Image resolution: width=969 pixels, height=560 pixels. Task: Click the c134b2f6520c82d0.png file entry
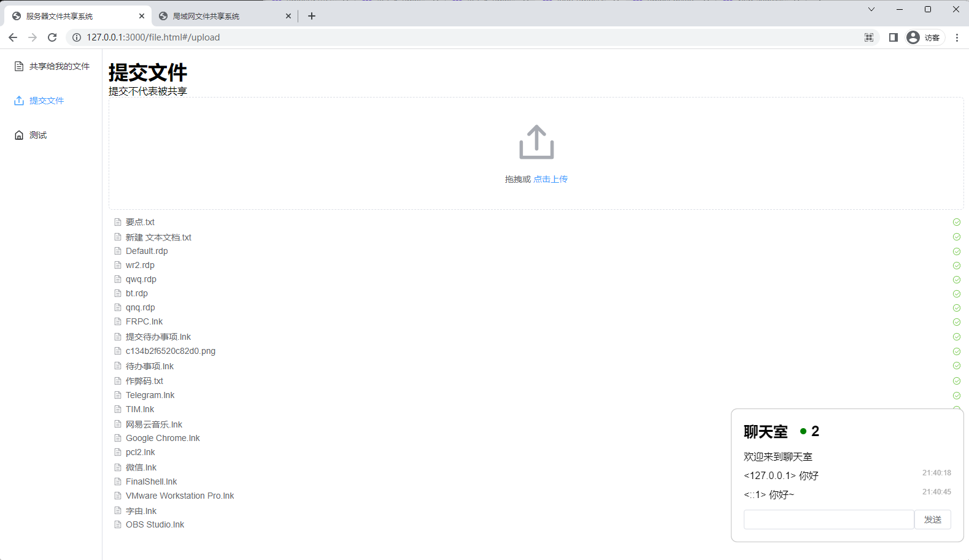171,351
